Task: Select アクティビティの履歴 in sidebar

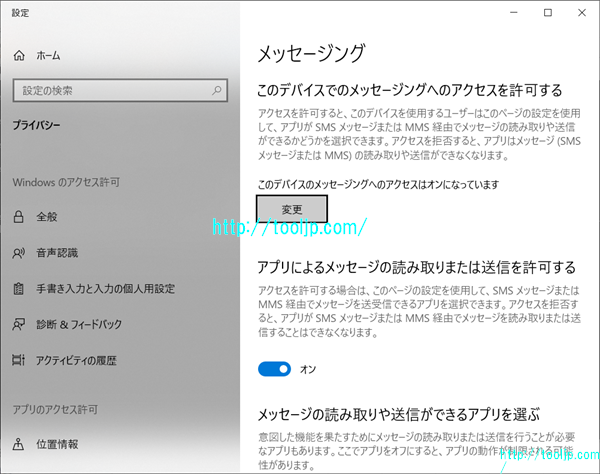Action: 76,360
